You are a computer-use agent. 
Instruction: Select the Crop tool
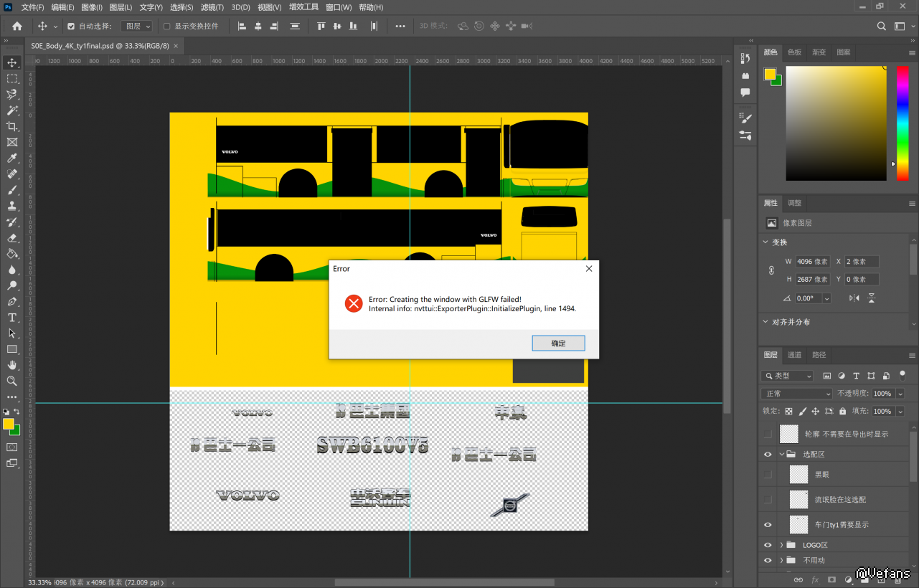coord(12,126)
